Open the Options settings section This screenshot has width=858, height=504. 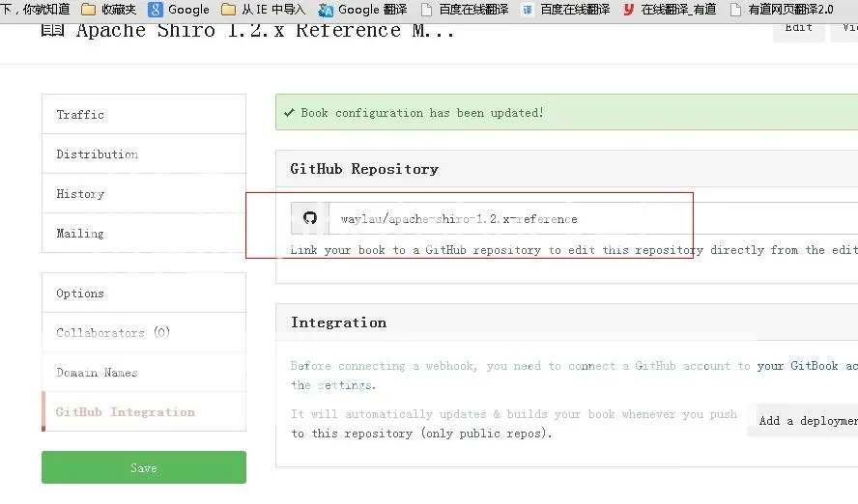click(x=144, y=293)
